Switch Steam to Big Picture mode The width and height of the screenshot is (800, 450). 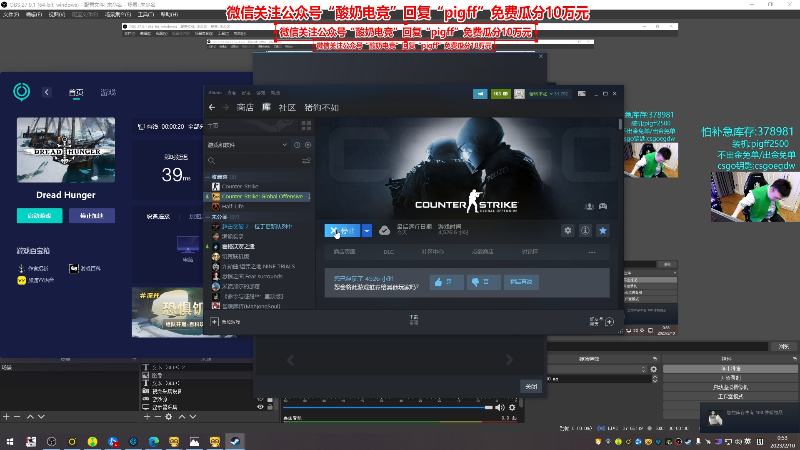tap(582, 94)
